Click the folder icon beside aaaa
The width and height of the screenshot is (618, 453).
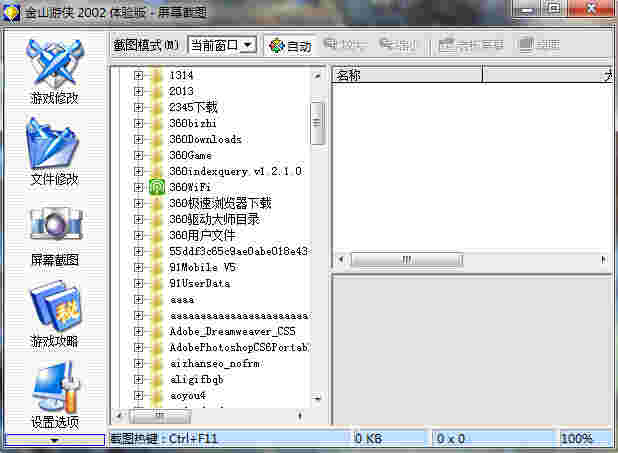pos(157,299)
